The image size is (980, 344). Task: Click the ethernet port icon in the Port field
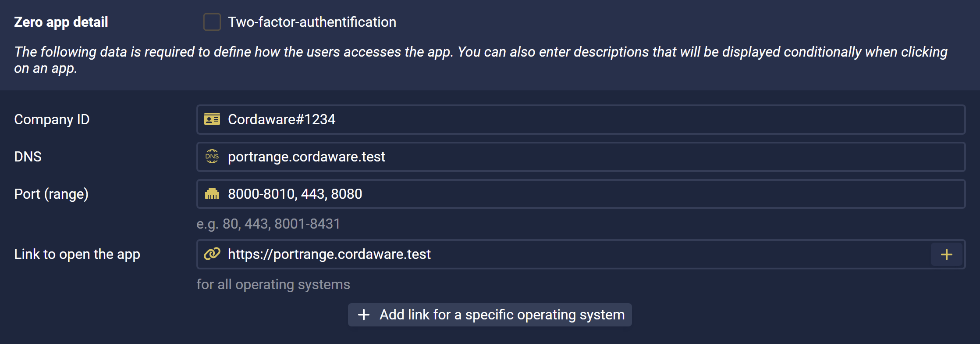click(212, 194)
